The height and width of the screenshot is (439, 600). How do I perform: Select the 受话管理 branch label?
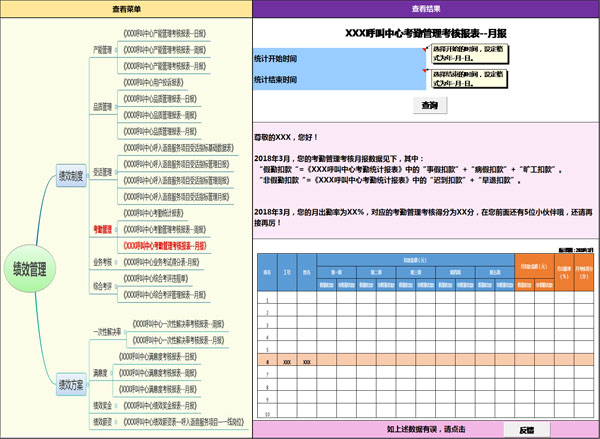tap(102, 172)
